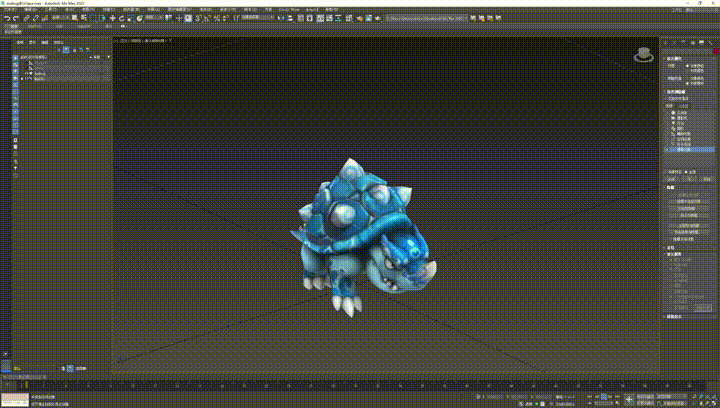The width and height of the screenshot is (720, 408).
Task: Open the Civil View menu
Action: click(x=289, y=10)
